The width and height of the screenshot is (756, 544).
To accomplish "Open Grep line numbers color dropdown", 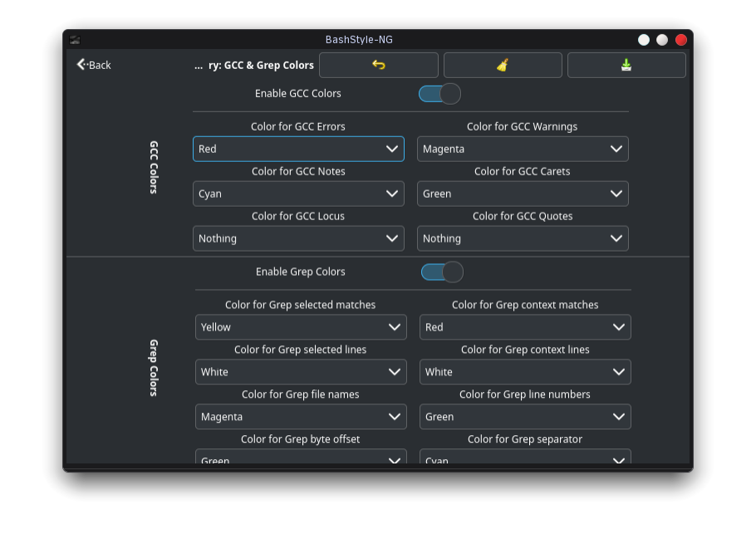I will (525, 417).
